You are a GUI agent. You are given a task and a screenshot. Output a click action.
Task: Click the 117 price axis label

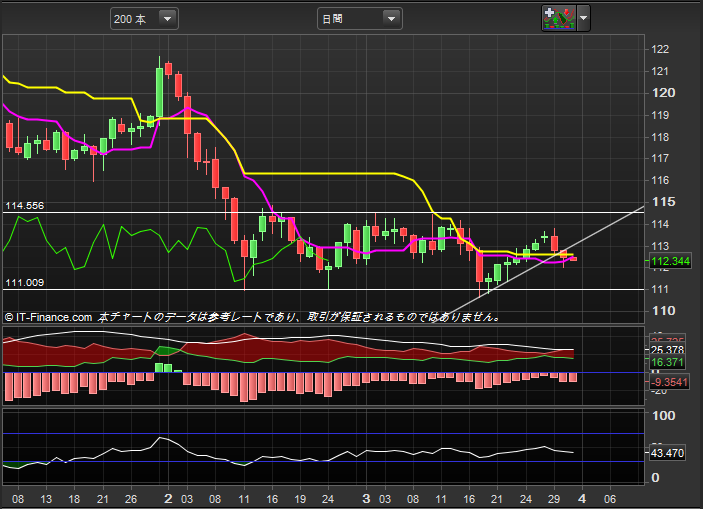(660, 158)
